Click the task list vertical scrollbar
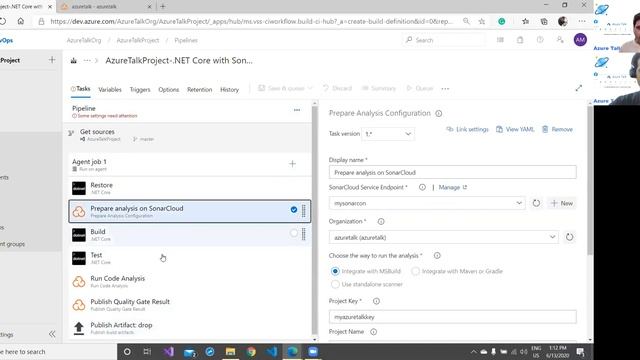Viewport: 640px width, 360px height. pos(315,220)
